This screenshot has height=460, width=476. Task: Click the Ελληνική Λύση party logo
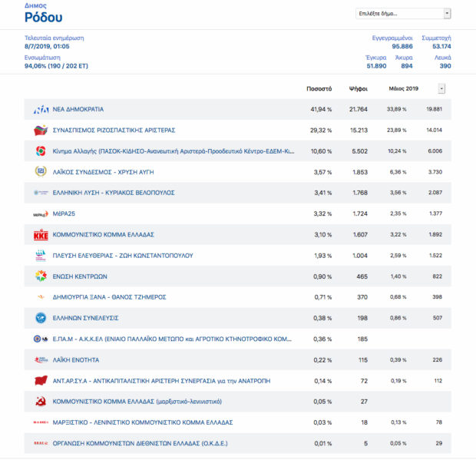(x=41, y=193)
